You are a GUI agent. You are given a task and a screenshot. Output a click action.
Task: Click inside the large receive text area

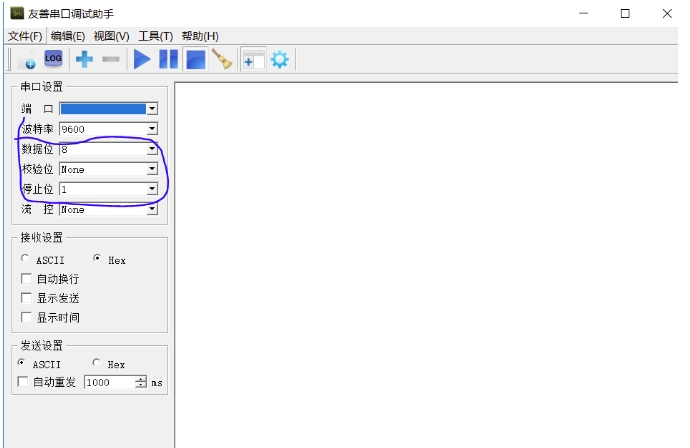426,264
